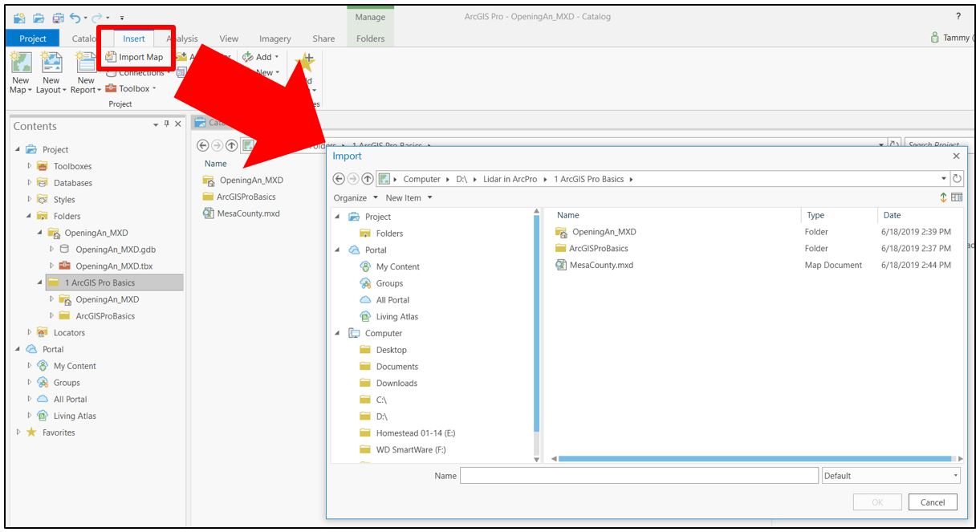The width and height of the screenshot is (980, 532).
Task: Click the Cancel button
Action: point(933,501)
